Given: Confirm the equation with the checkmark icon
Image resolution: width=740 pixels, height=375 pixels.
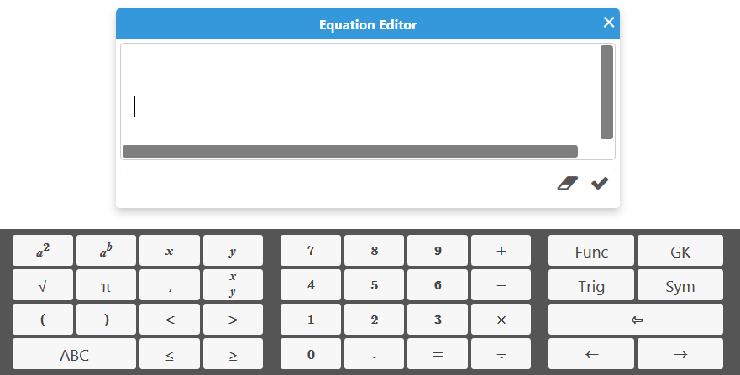Looking at the screenshot, I should click(599, 183).
